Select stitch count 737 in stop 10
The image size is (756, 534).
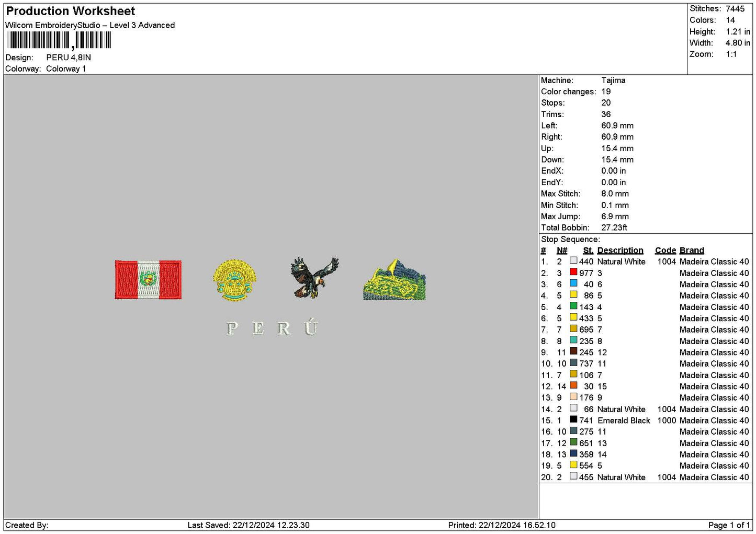586,363
